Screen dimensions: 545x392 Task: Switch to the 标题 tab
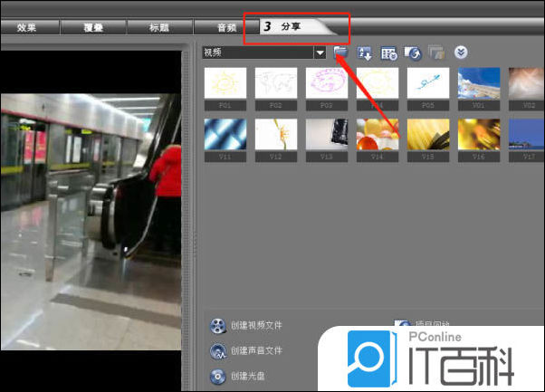[159, 27]
